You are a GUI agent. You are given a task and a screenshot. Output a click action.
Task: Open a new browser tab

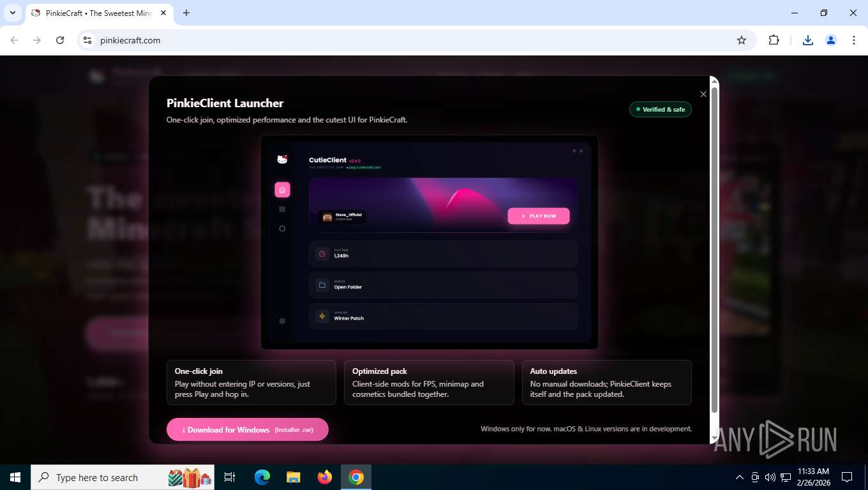coord(186,13)
